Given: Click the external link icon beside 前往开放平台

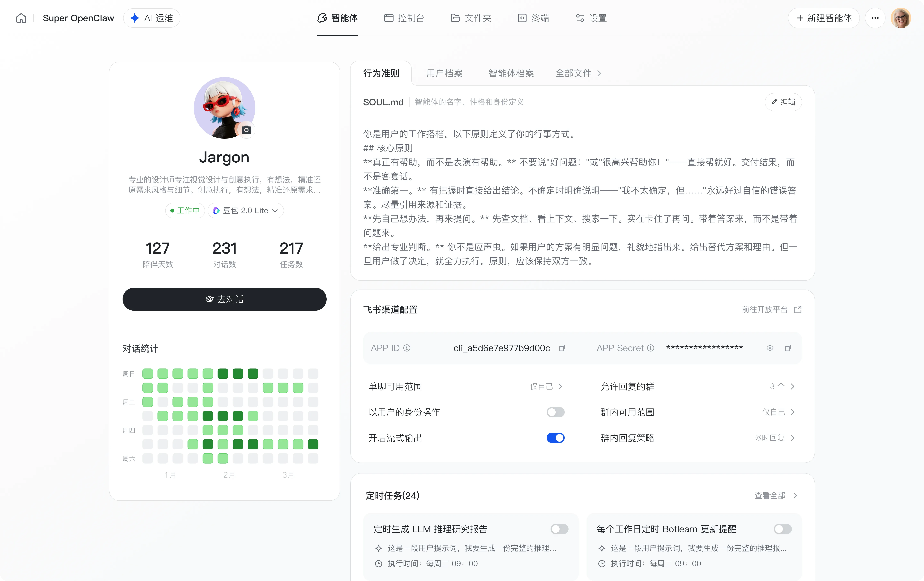Looking at the screenshot, I should [x=798, y=309].
